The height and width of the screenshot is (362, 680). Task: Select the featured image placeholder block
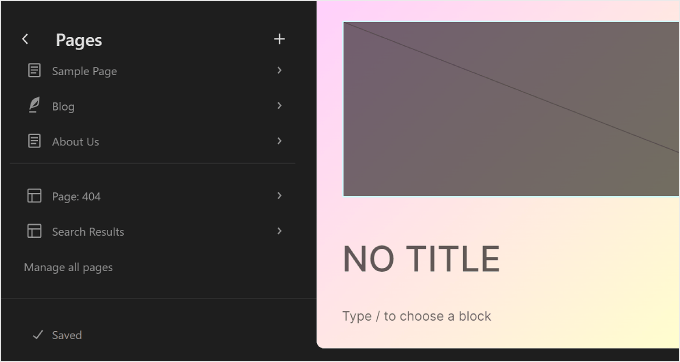tap(511, 109)
